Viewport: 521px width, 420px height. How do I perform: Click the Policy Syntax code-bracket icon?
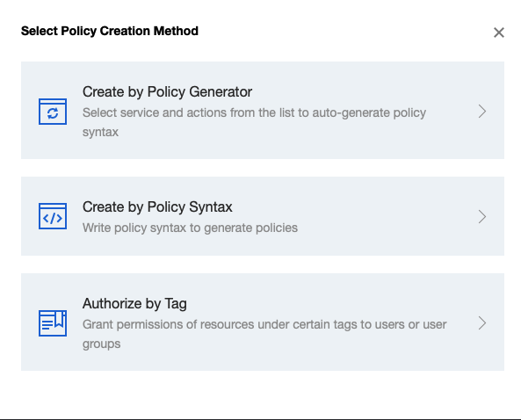[x=53, y=216]
